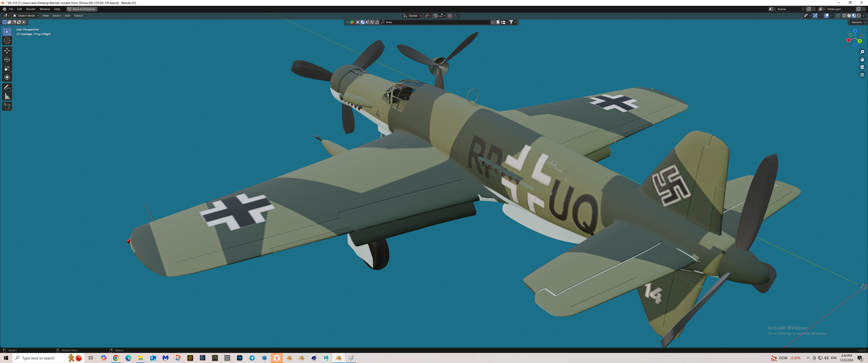The width and height of the screenshot is (868, 363).
Task: Open the asset shelf filter dropdown
Action: pyautogui.click(x=513, y=22)
